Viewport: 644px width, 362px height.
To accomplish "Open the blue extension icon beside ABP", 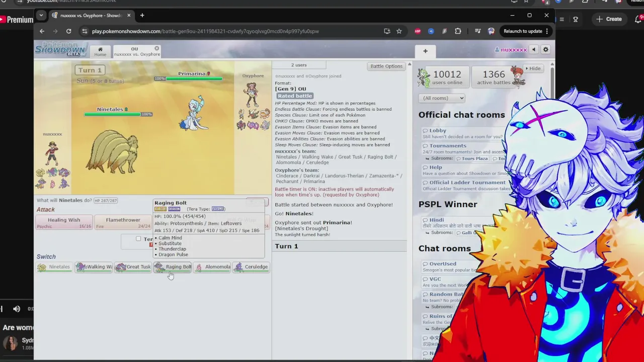I will point(431,31).
